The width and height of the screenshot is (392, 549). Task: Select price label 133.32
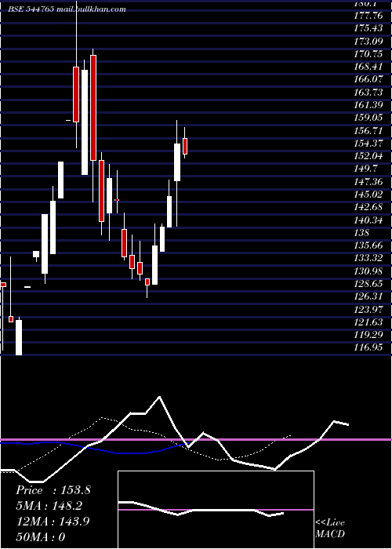368,258
